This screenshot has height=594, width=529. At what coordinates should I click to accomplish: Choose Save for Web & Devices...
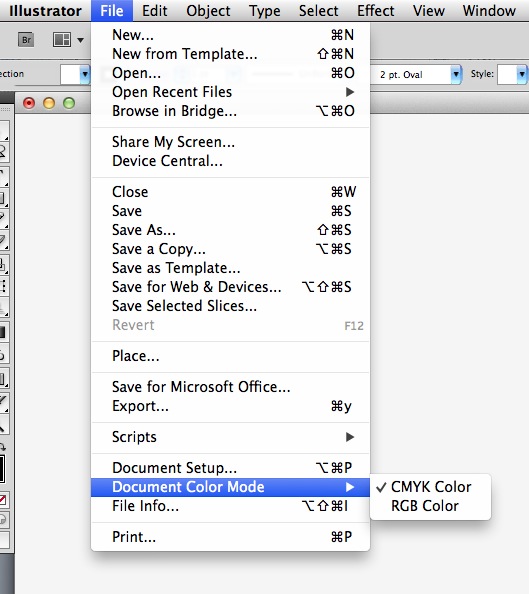(230, 286)
